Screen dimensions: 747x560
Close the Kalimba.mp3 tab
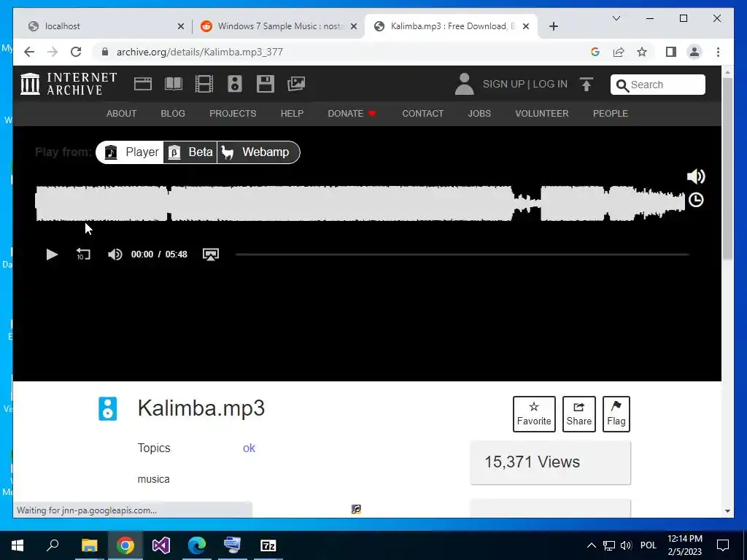tap(525, 26)
